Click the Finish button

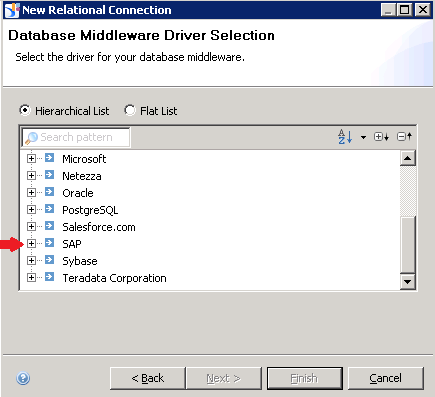tap(305, 378)
